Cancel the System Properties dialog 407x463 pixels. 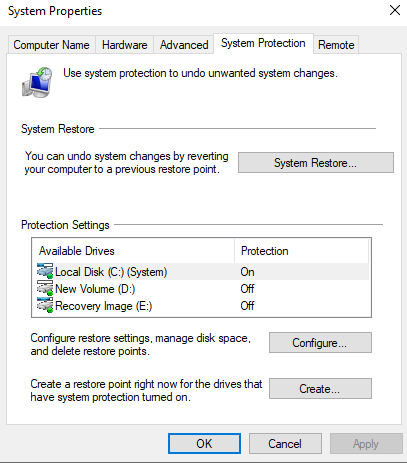click(x=285, y=444)
